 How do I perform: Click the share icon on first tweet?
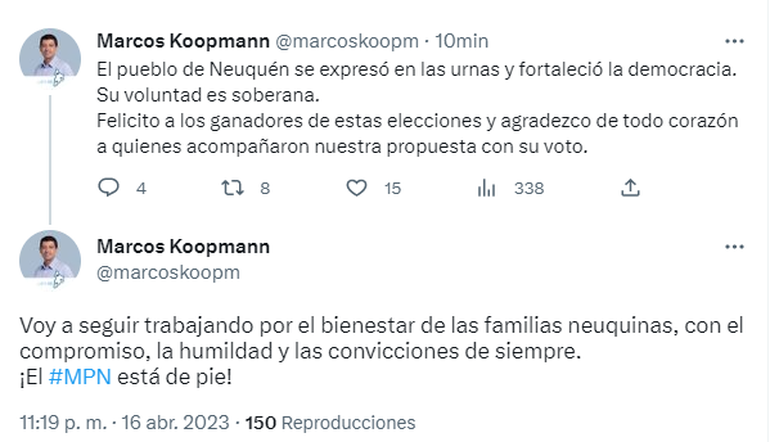(x=630, y=187)
